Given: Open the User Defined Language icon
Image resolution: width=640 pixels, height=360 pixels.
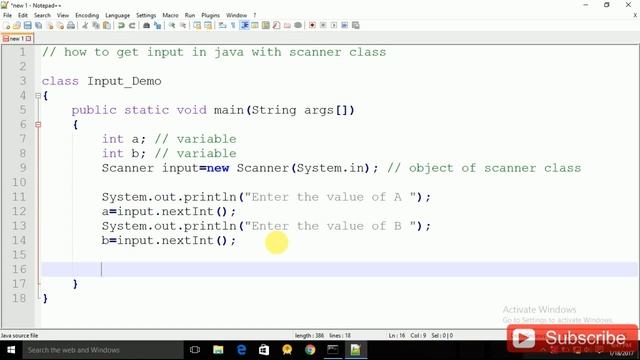Looking at the screenshot, I should point(255,25).
